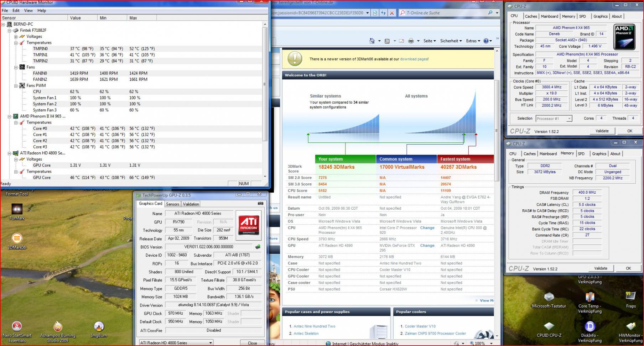This screenshot has width=644, height=346.
Task: Collapse the ATI Radeon HD 4800 tree node
Action: [10, 153]
